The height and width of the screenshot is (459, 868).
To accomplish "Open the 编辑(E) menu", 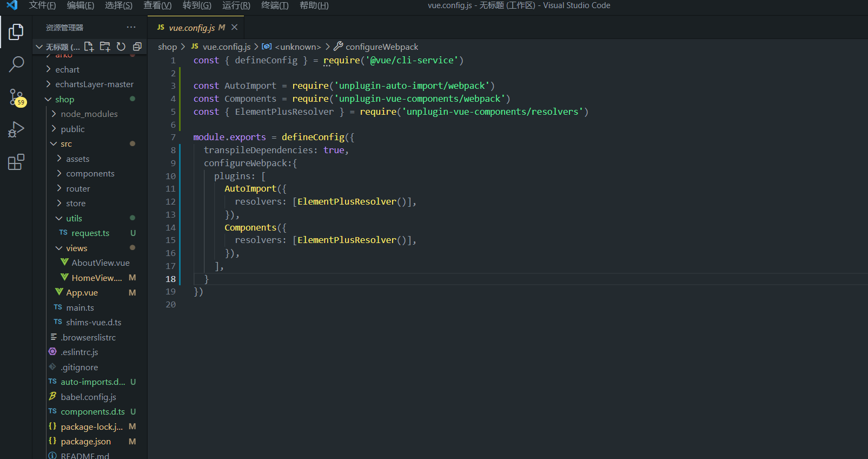I will tap(81, 5).
